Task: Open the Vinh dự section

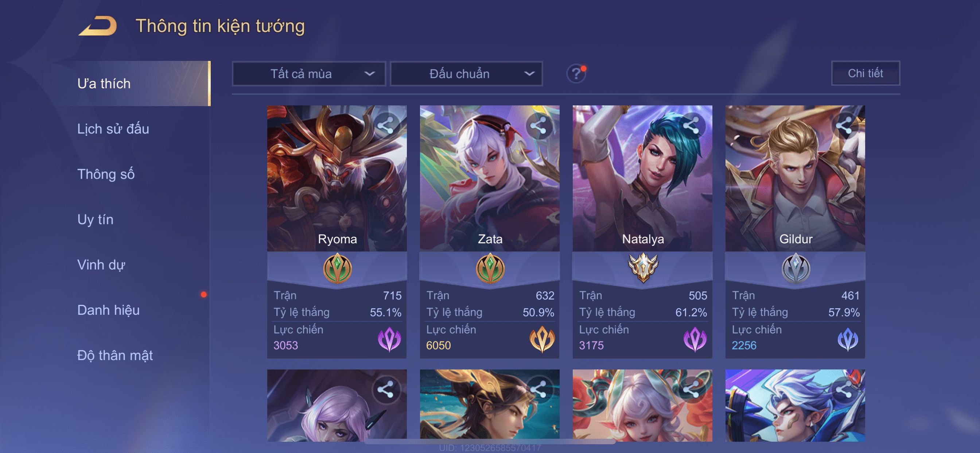Action: click(x=101, y=264)
